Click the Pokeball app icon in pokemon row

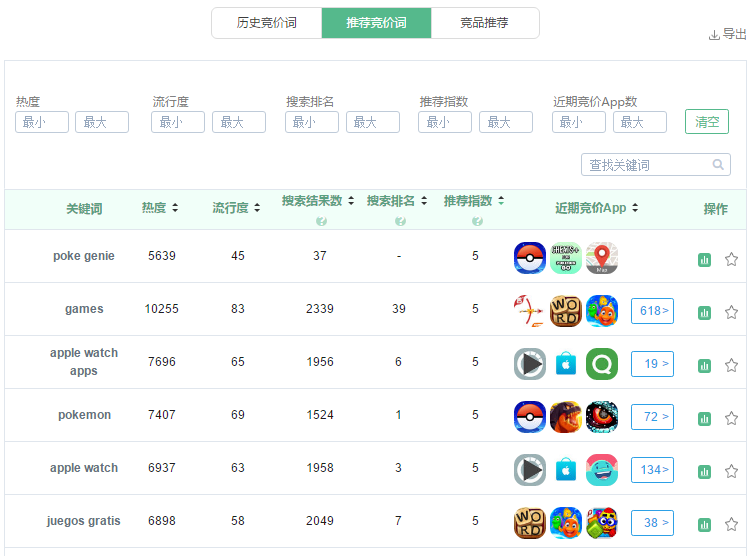point(530,417)
